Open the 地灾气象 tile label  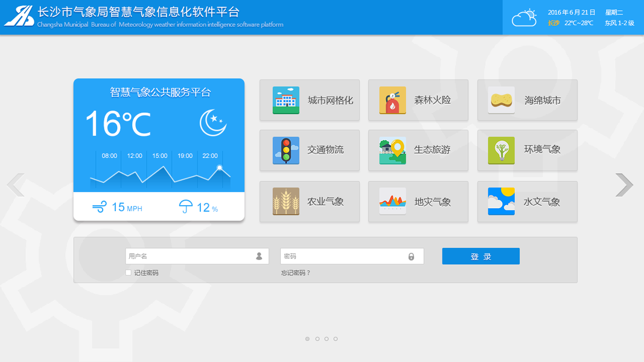[433, 202]
